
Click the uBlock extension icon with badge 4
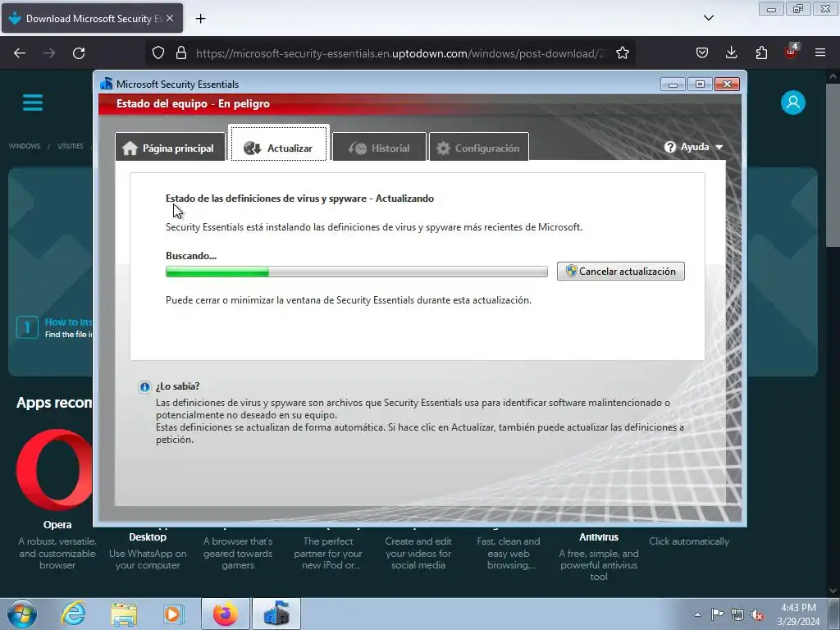pos(792,52)
